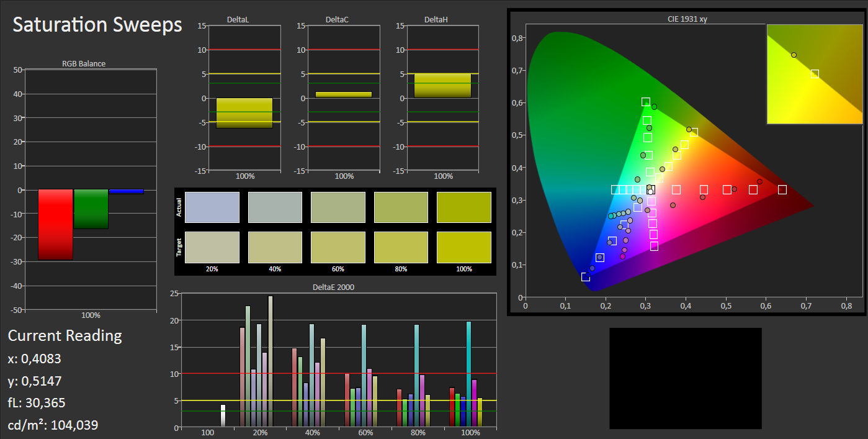Select the Actual 20% color swatch
This screenshot has height=439, width=868.
click(212, 207)
